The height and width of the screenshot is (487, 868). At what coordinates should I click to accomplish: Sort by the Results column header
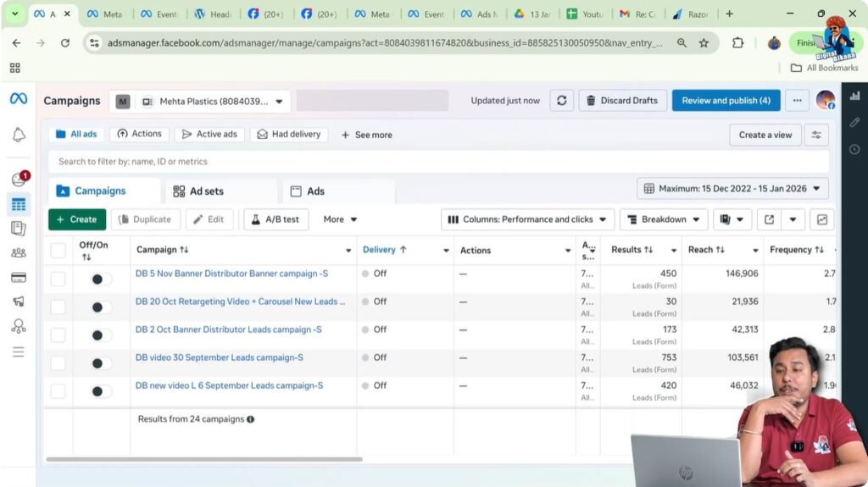632,250
